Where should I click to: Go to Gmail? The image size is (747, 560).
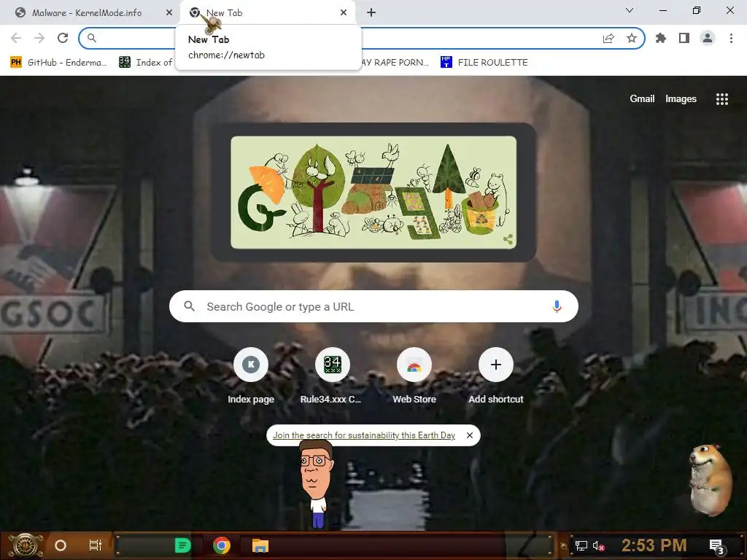click(642, 98)
